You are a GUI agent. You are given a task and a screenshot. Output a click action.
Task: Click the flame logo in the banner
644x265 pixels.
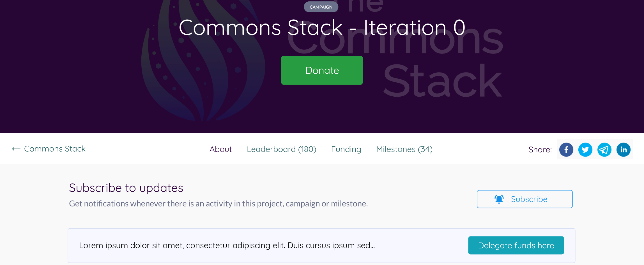coord(203,60)
